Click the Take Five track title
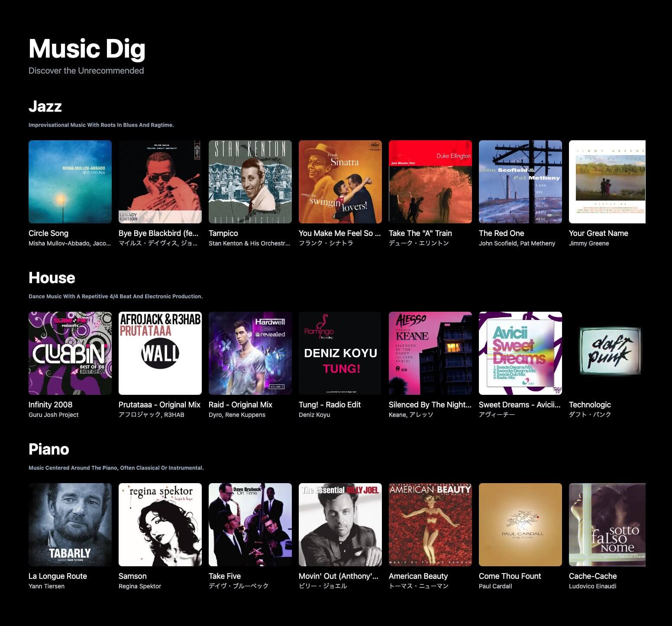 point(225,576)
